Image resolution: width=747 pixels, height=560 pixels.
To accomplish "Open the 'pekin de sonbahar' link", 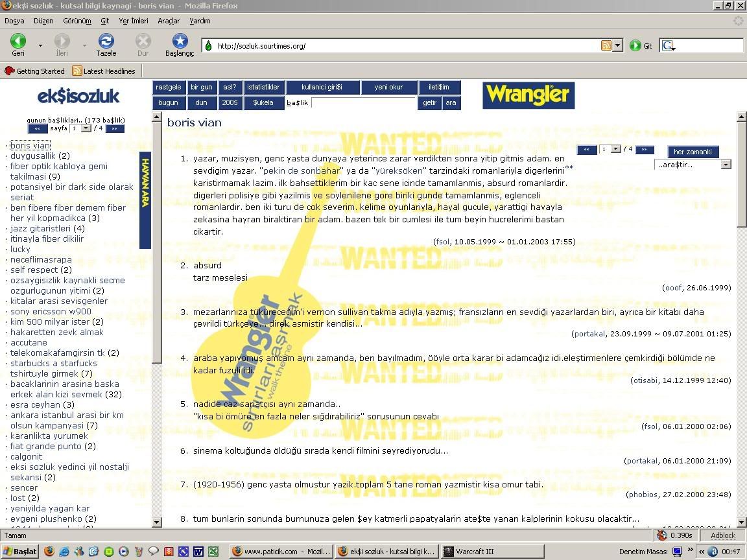I will coord(302,170).
